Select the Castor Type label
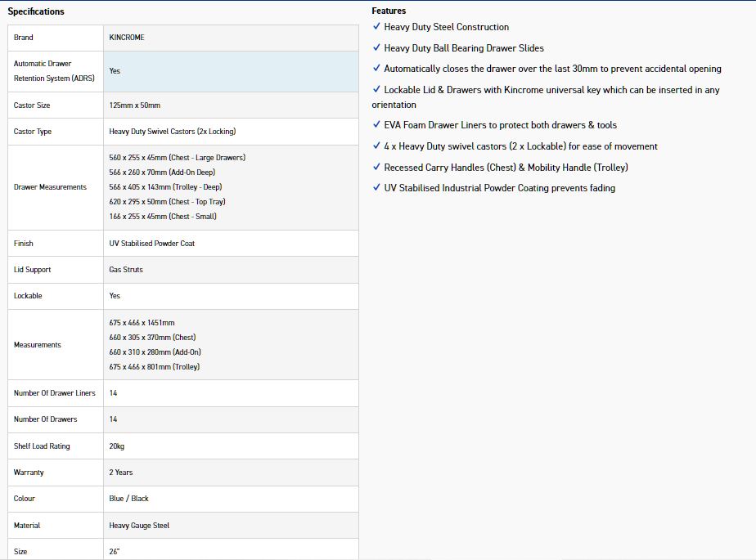Screen dimensions: 756x560 [32, 132]
